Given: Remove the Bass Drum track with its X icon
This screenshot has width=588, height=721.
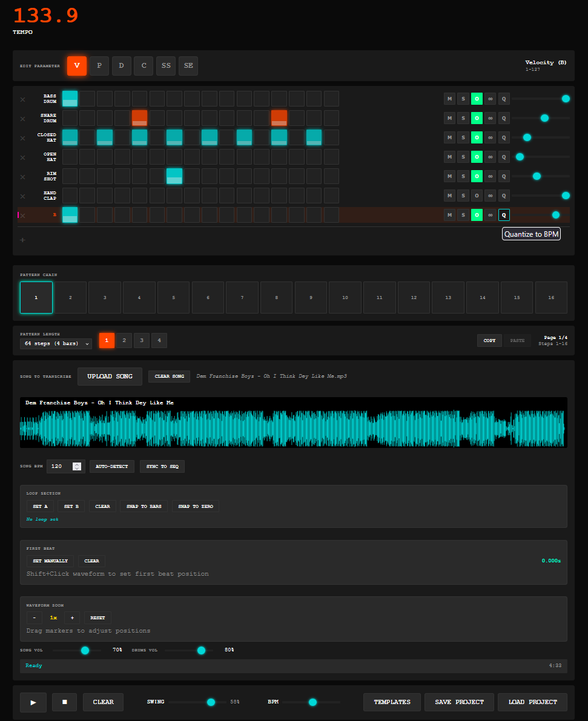Looking at the screenshot, I should click(x=22, y=99).
